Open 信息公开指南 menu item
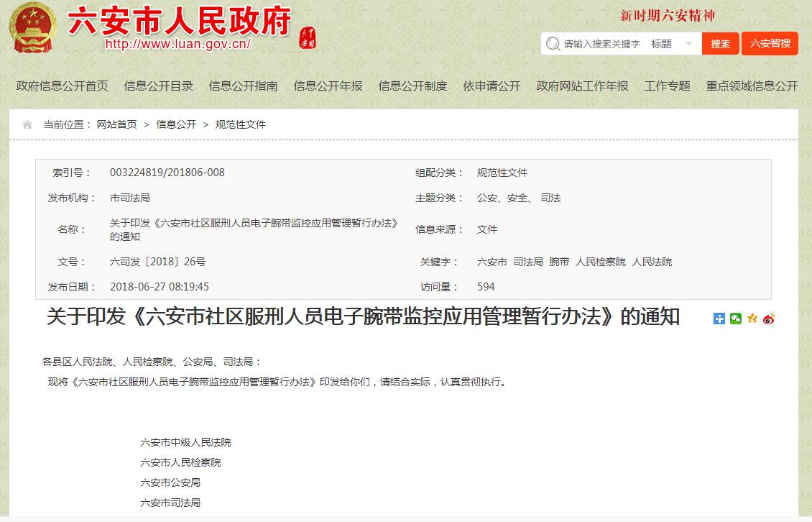 click(244, 86)
